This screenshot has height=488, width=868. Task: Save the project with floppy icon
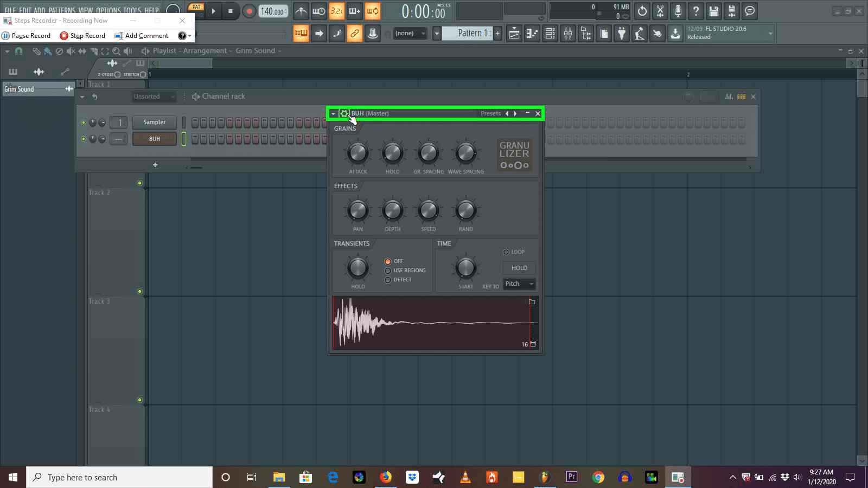713,11
